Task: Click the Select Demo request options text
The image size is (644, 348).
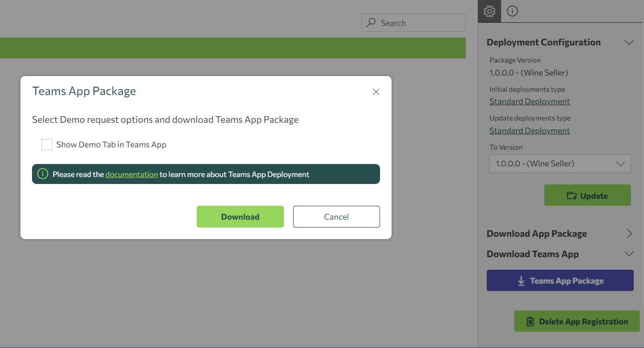Action: 165,120
